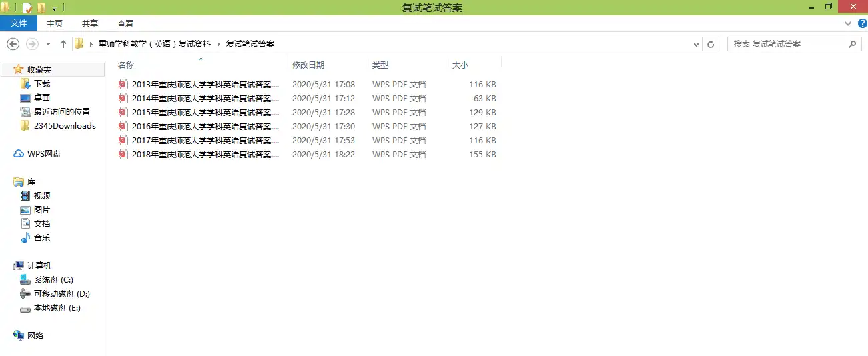Select breadcrumb 复试笔试答案
This screenshot has width=868, height=356.
(x=250, y=44)
